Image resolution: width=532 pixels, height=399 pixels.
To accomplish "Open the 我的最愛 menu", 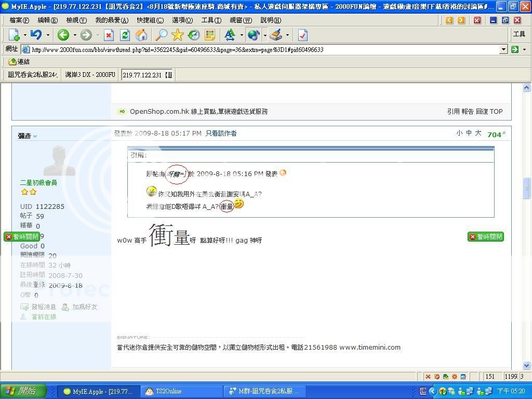I will tap(111, 20).
